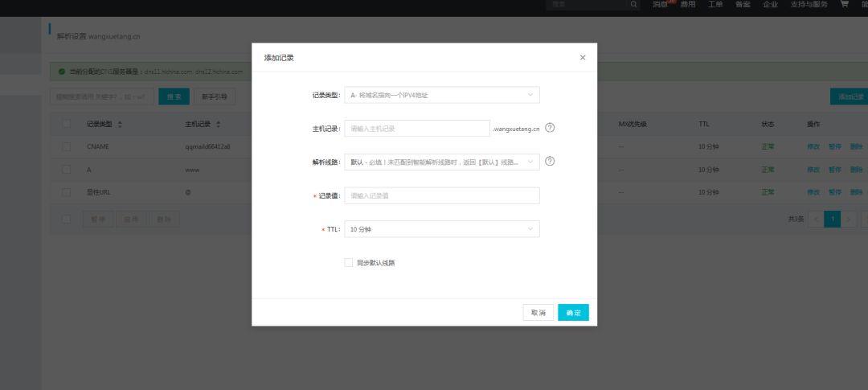This screenshot has width=868, height=390.
Task: Click bulk 删除 button below table
Action: click(164, 220)
